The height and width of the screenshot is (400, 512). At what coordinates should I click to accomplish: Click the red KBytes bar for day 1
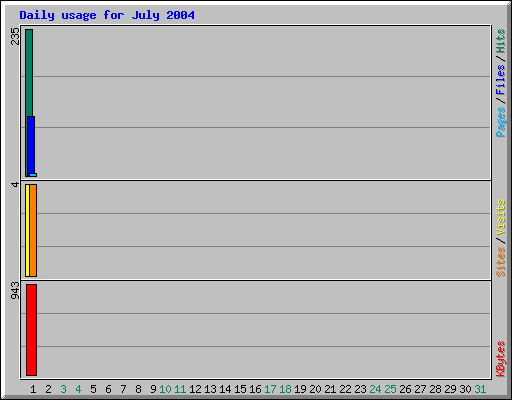(31, 330)
